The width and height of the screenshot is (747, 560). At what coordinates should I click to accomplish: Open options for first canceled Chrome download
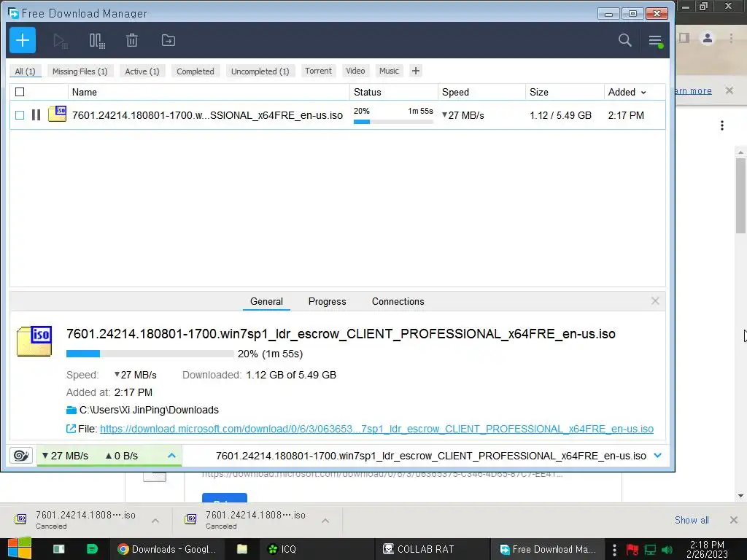[155, 521]
